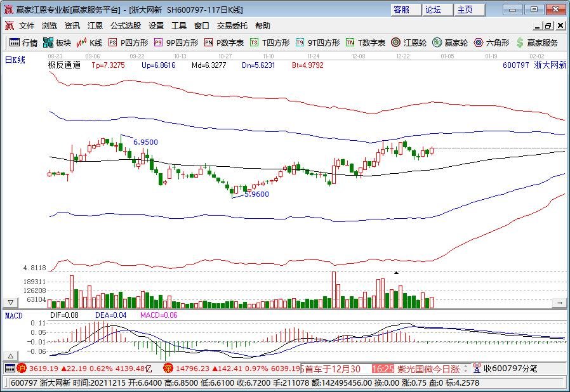Screen dimensions: 570x392
Task: Expand MACD panel with up triangle button
Action: pos(11,356)
